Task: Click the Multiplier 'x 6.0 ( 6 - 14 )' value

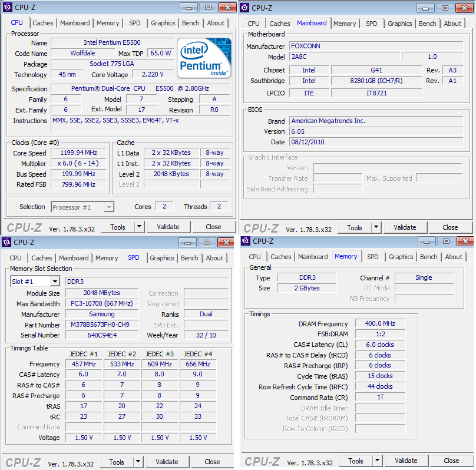Action: point(78,163)
